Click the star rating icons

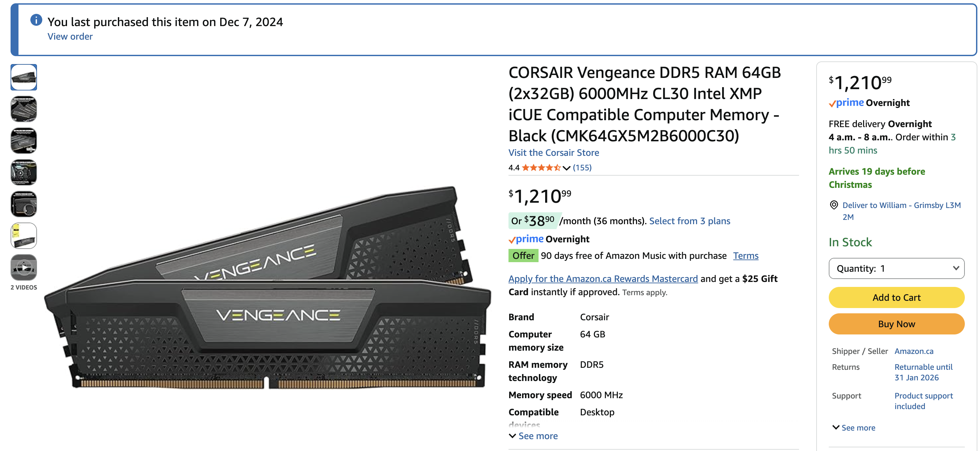(x=541, y=168)
